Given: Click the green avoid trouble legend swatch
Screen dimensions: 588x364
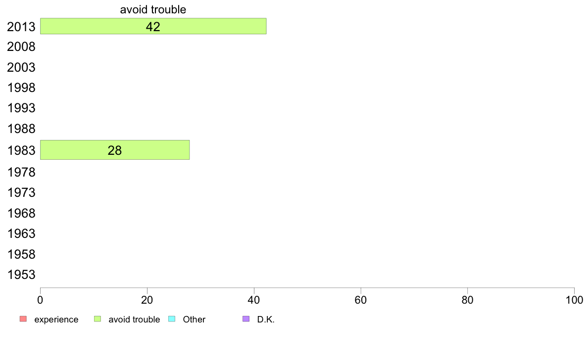Looking at the screenshot, I should [x=98, y=319].
